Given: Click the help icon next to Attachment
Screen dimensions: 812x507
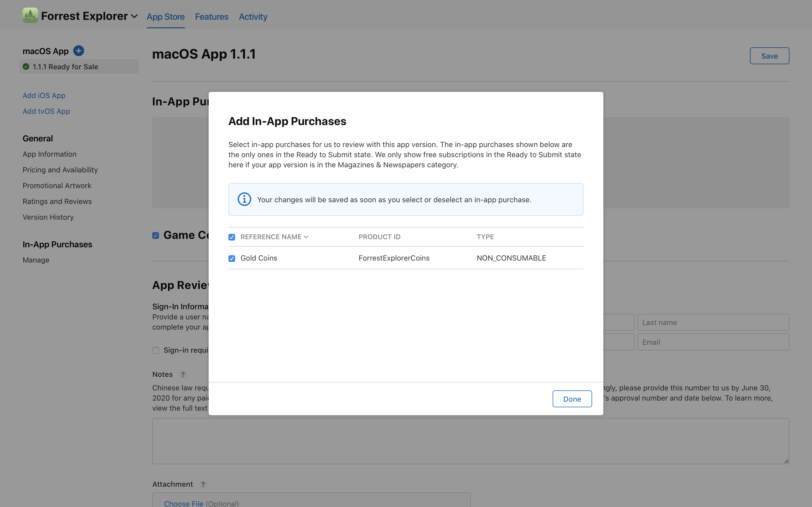Looking at the screenshot, I should [203, 484].
